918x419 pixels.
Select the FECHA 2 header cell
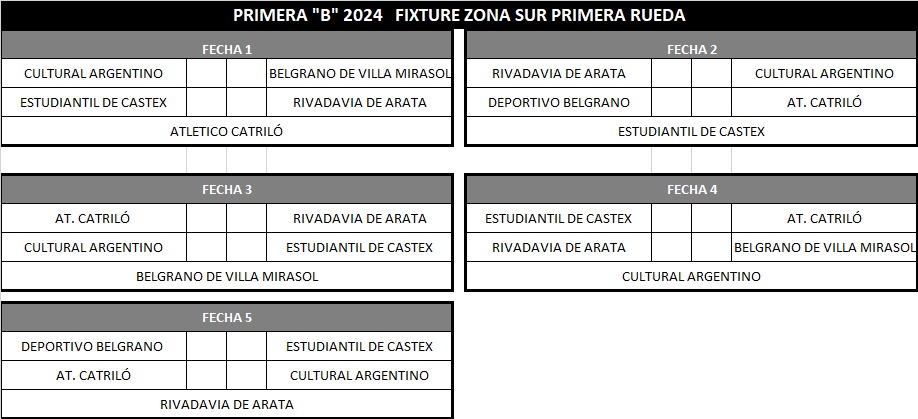pyautogui.click(x=691, y=49)
